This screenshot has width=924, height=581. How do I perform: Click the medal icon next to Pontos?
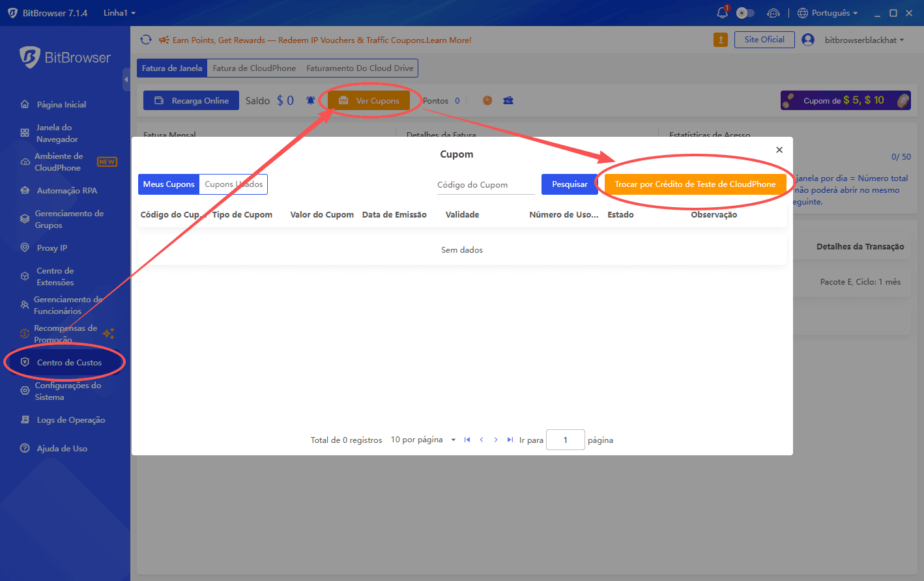click(487, 100)
